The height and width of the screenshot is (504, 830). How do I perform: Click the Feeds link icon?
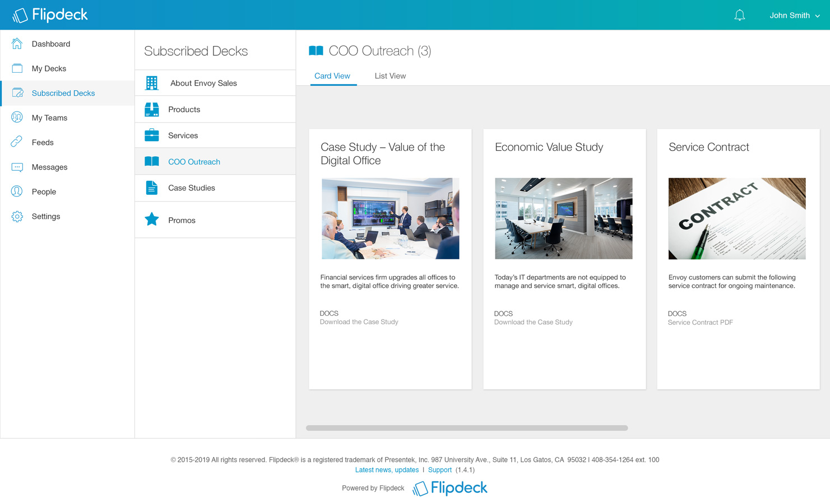pos(17,142)
